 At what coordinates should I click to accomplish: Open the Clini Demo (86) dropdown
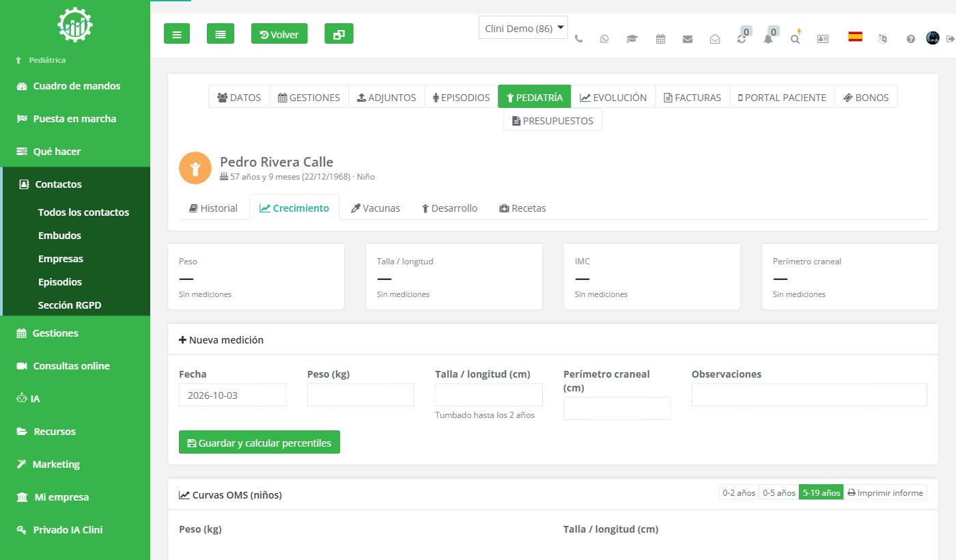(x=523, y=28)
